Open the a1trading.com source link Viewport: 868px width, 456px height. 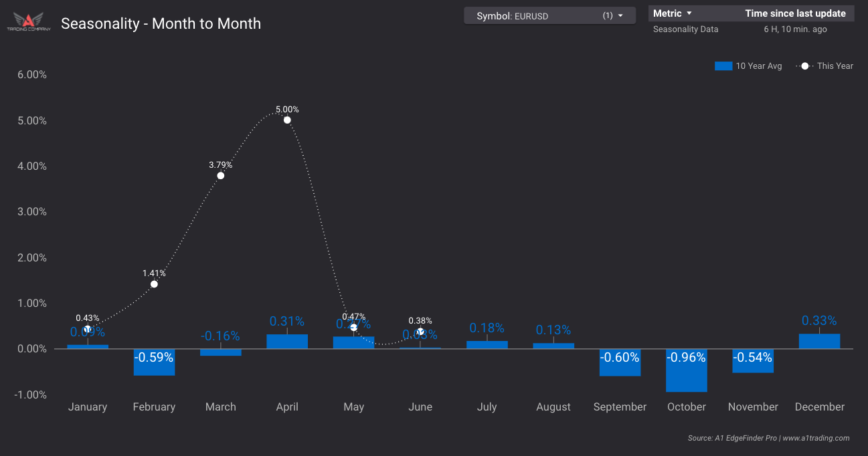click(816, 438)
